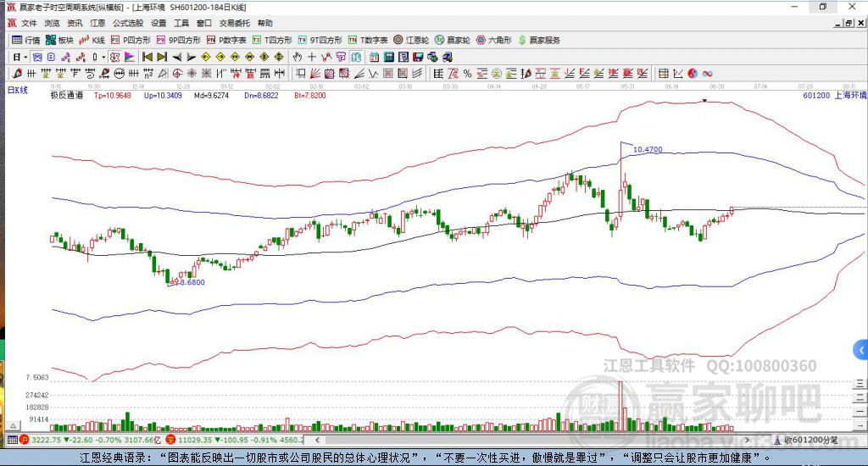The width and height of the screenshot is (868, 466).
Task: Open the calculator icon
Action: click(388, 57)
